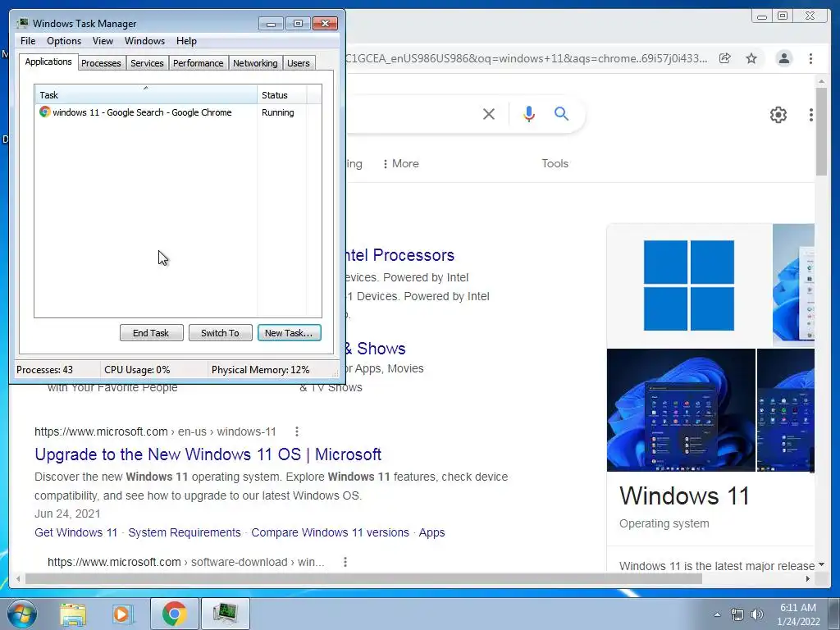Open the View menu in Task Manager

pyautogui.click(x=103, y=41)
